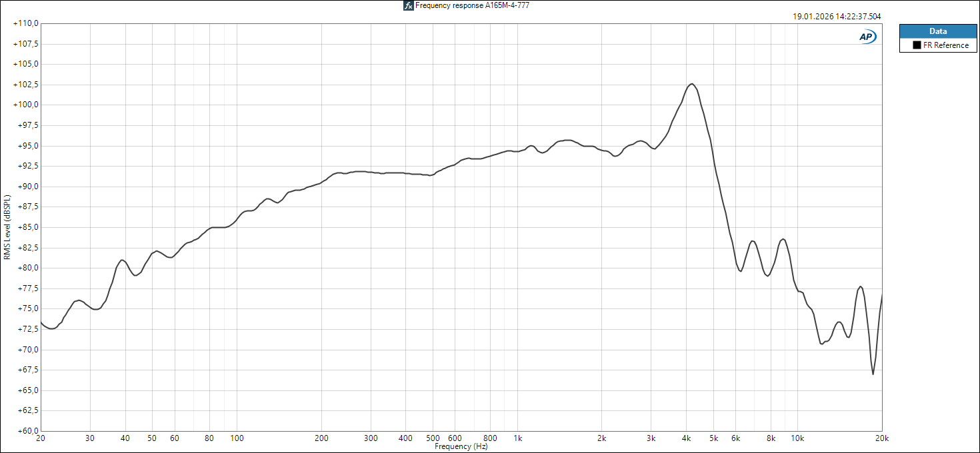Screen dimensions: 980x453
Task: Click the +82,5 level axis label
Action: [28, 248]
